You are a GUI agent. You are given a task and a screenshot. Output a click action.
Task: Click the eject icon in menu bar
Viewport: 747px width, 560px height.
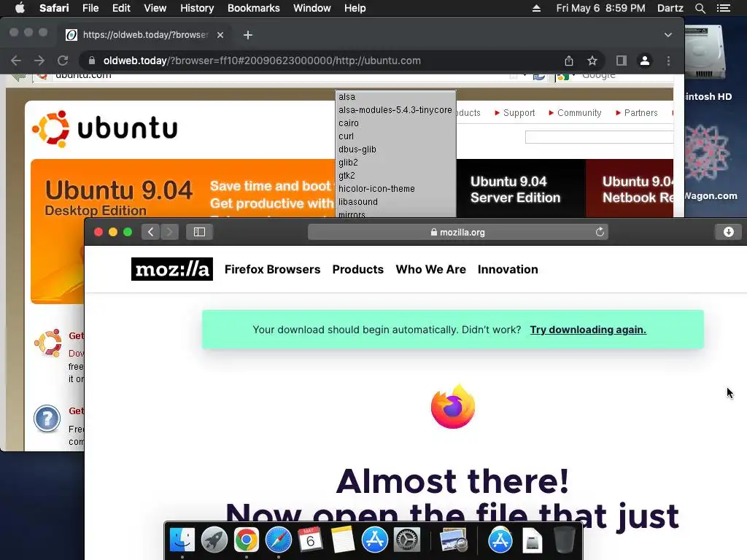pyautogui.click(x=536, y=8)
